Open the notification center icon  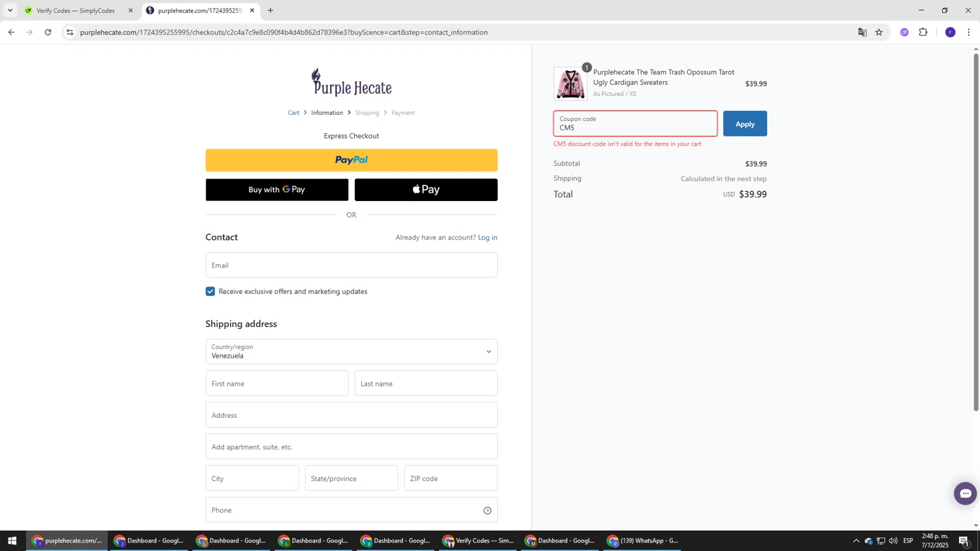[964, 541]
